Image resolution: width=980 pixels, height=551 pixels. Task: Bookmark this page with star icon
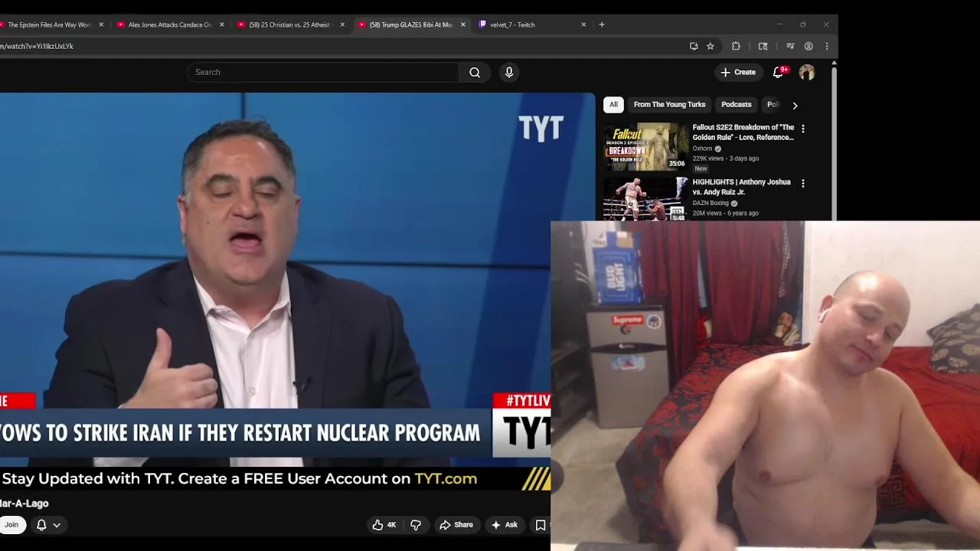coord(710,46)
